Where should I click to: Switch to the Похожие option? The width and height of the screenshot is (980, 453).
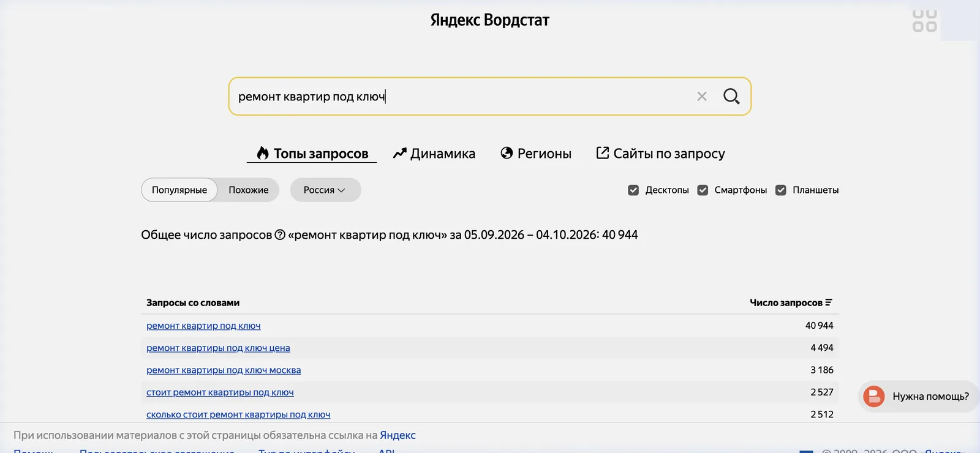[249, 190]
